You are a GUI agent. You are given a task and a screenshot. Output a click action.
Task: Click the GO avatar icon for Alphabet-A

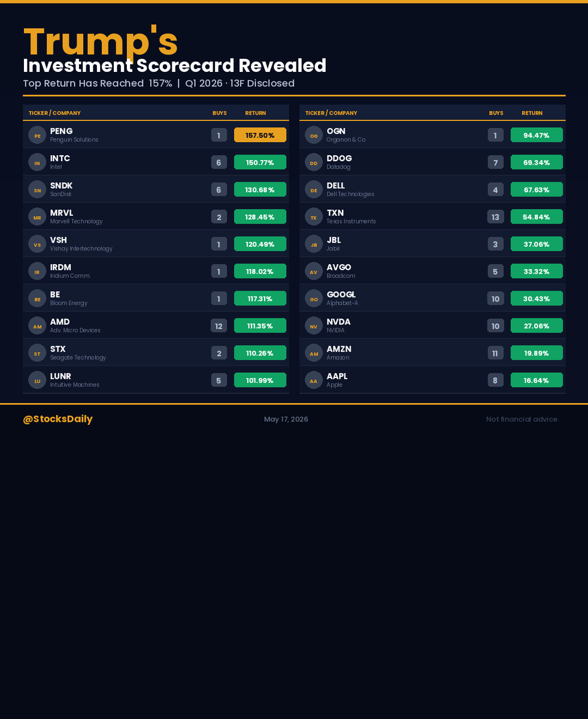pyautogui.click(x=314, y=298)
